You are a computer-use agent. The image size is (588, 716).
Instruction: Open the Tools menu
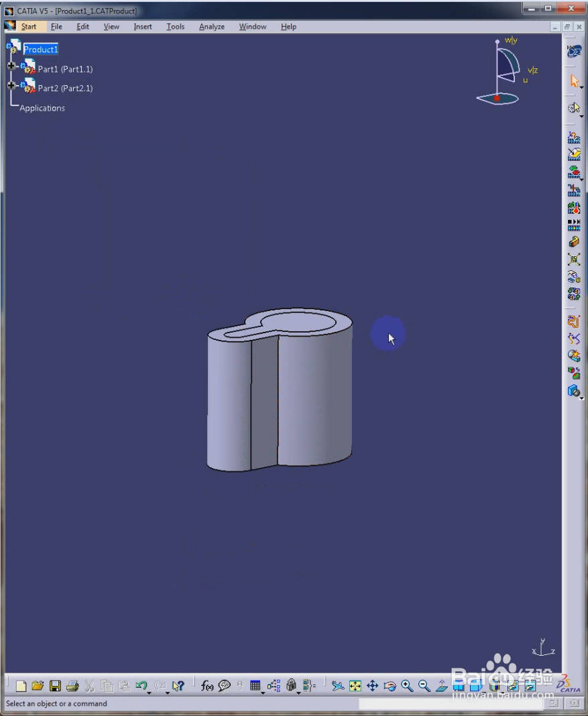(175, 27)
